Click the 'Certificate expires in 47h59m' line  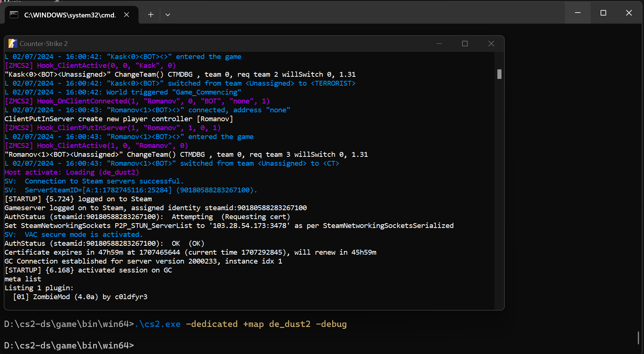[190, 252]
